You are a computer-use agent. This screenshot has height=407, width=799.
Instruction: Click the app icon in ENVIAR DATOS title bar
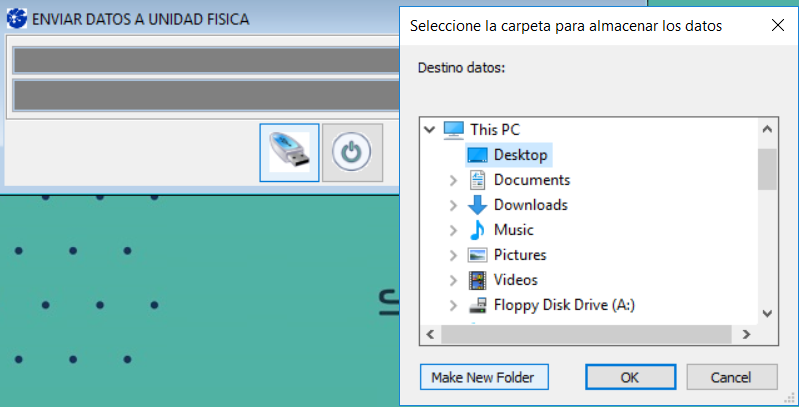17,19
